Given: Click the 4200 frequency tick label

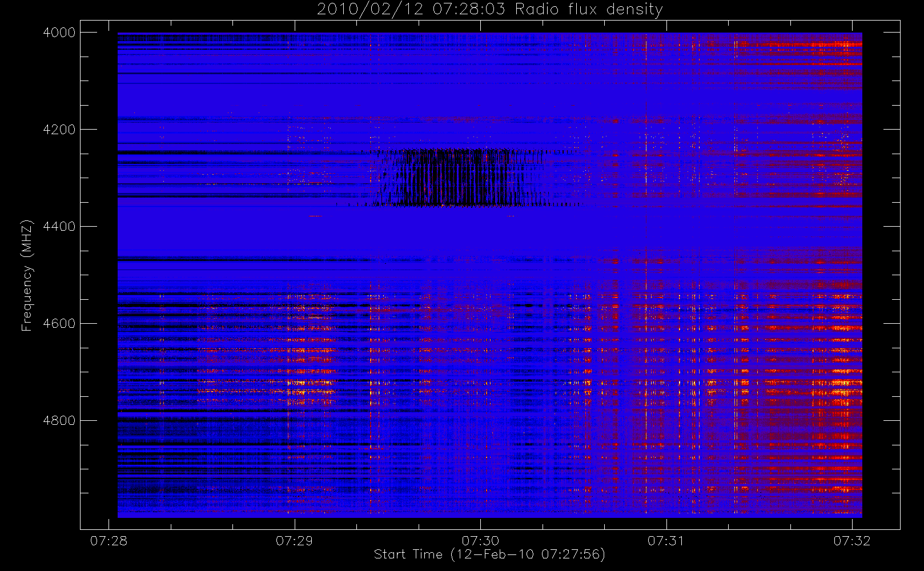Looking at the screenshot, I should pyautogui.click(x=59, y=130).
